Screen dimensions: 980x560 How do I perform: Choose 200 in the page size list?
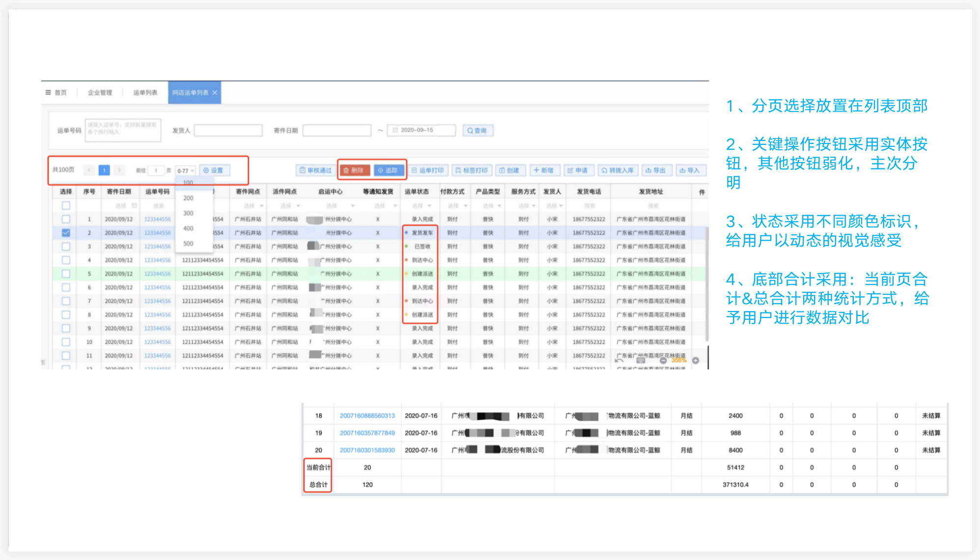click(189, 198)
